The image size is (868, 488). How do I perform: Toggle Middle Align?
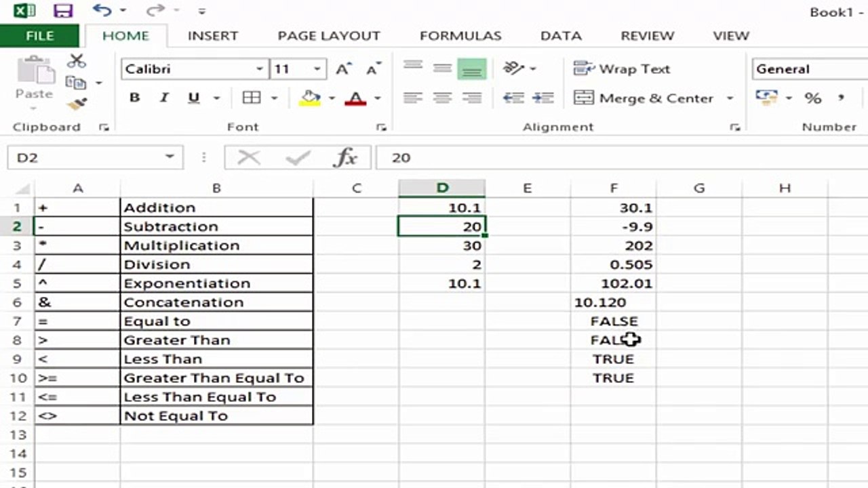[x=442, y=68]
